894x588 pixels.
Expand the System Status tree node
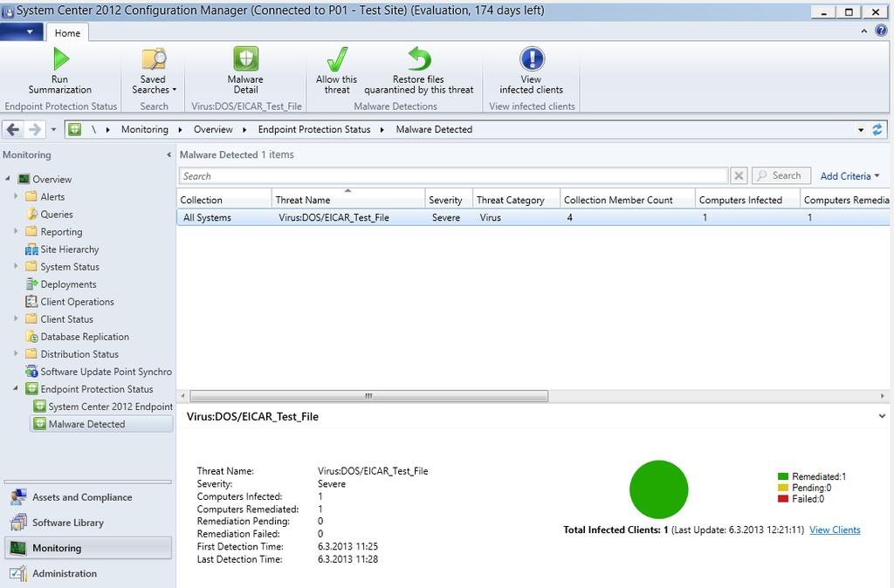[x=16, y=266]
